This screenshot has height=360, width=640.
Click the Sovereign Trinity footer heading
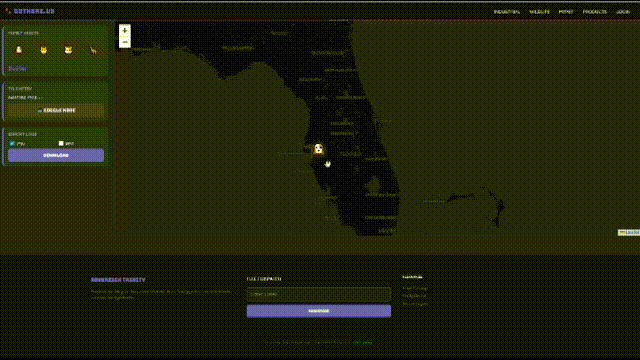[118, 280]
